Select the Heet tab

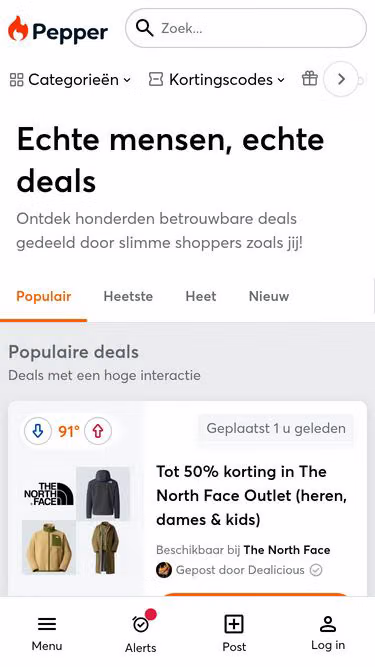pyautogui.click(x=201, y=296)
